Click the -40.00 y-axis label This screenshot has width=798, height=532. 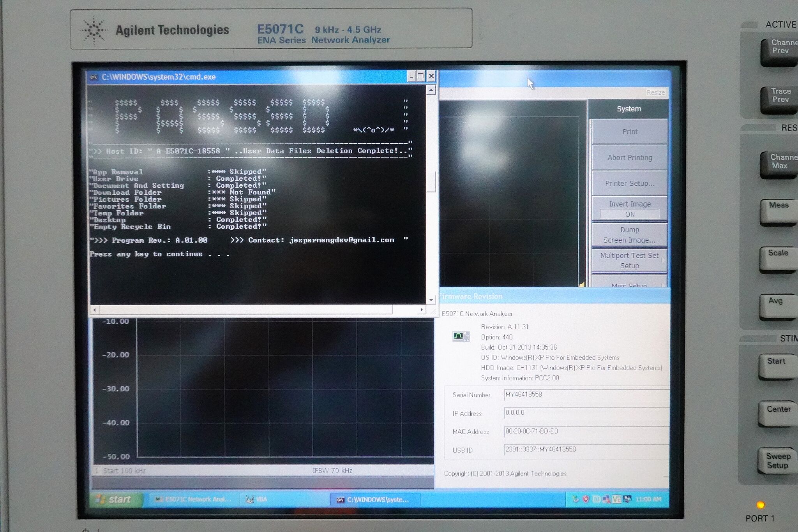tap(115, 423)
